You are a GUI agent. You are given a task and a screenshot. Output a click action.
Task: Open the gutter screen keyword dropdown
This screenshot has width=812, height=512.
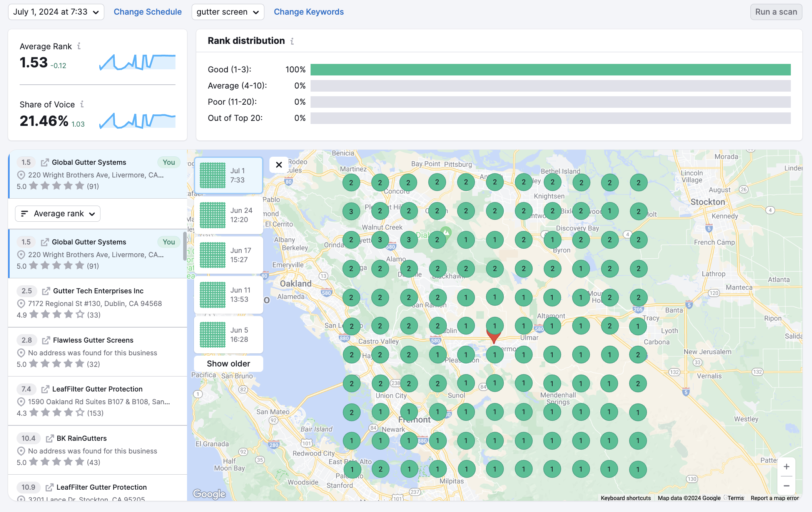pyautogui.click(x=228, y=12)
